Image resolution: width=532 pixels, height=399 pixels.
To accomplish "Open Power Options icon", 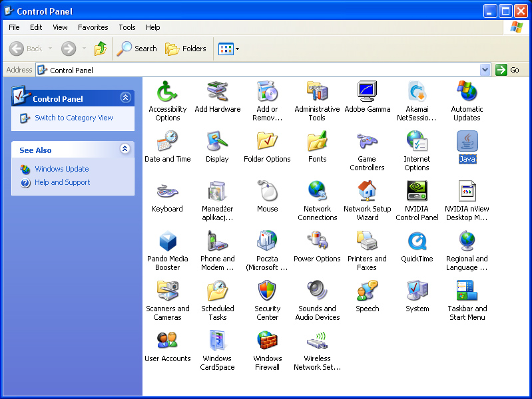I will [x=317, y=241].
